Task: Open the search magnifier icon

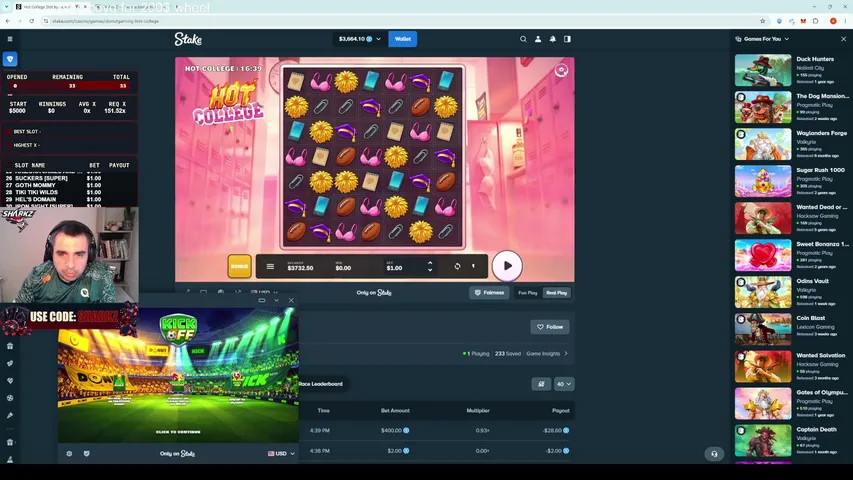Action: [523, 39]
